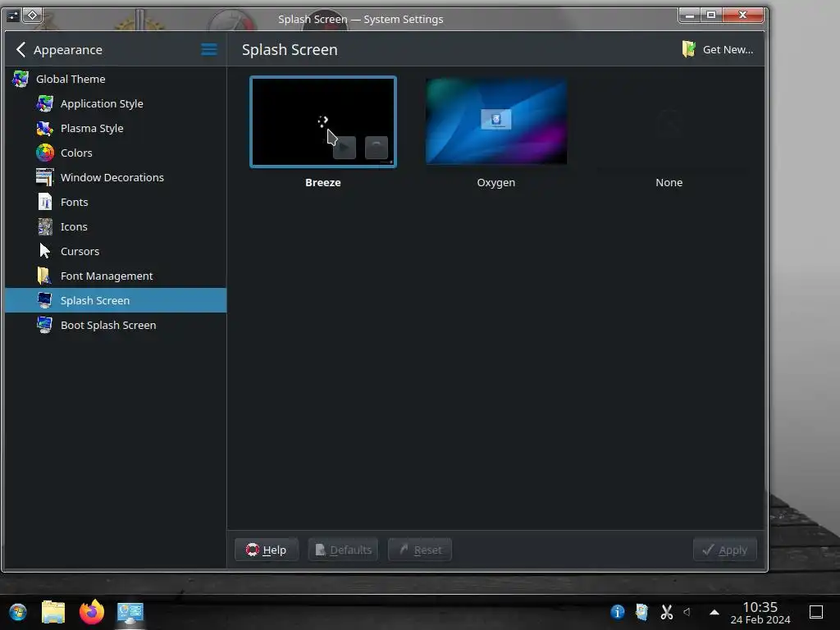Select the Cursors text label

pyautogui.click(x=80, y=251)
